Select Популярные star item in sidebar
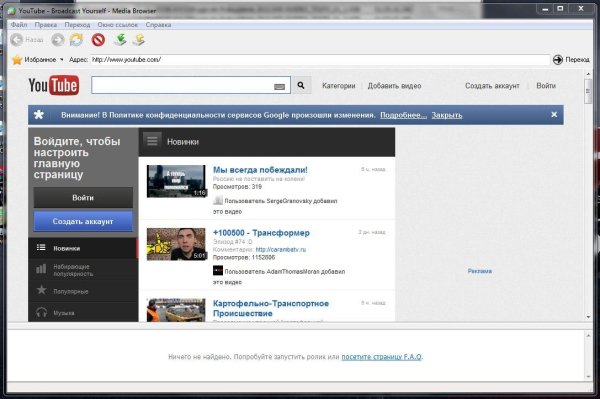Screen dimensions: 600x399 tap(83, 291)
